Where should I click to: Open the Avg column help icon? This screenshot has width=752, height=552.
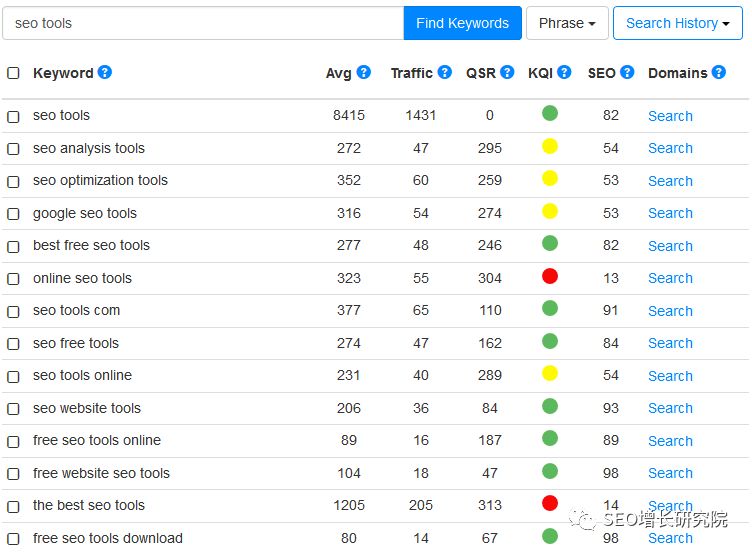tap(364, 72)
